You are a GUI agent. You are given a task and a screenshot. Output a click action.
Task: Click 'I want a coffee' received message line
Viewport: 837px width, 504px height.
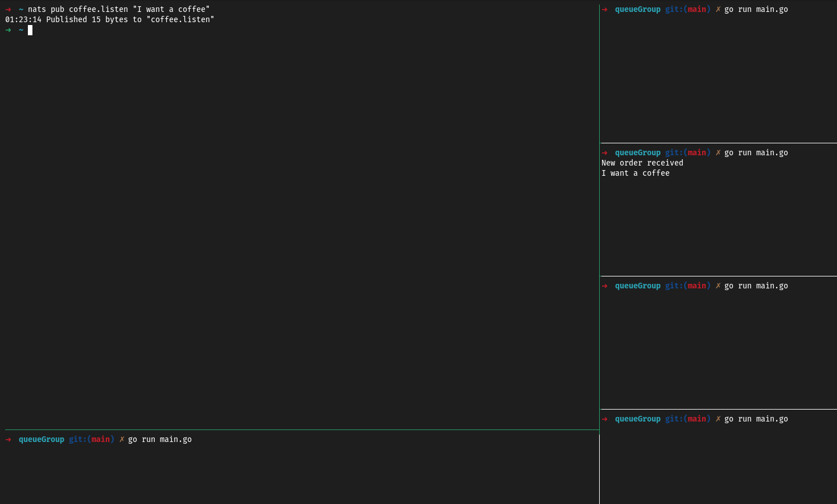(x=636, y=173)
